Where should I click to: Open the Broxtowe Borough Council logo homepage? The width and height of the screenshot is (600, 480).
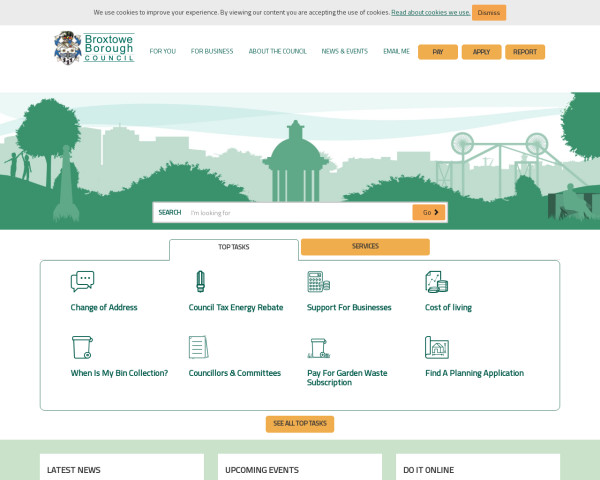click(x=93, y=48)
